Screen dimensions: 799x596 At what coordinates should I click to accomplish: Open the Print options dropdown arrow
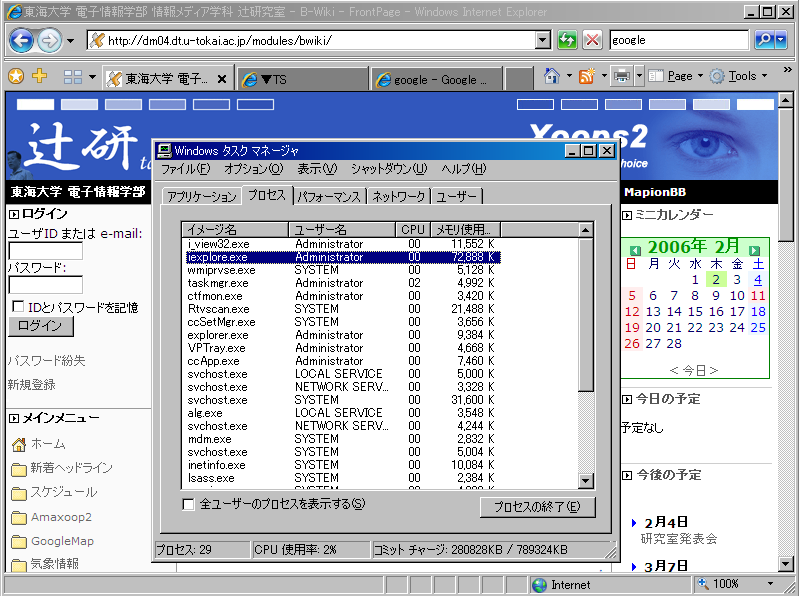pyautogui.click(x=639, y=76)
